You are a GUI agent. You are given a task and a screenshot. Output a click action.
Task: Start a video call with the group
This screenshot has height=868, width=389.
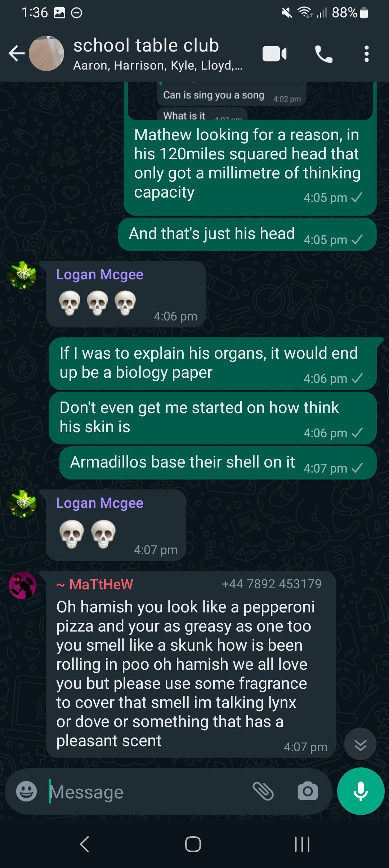click(x=274, y=54)
